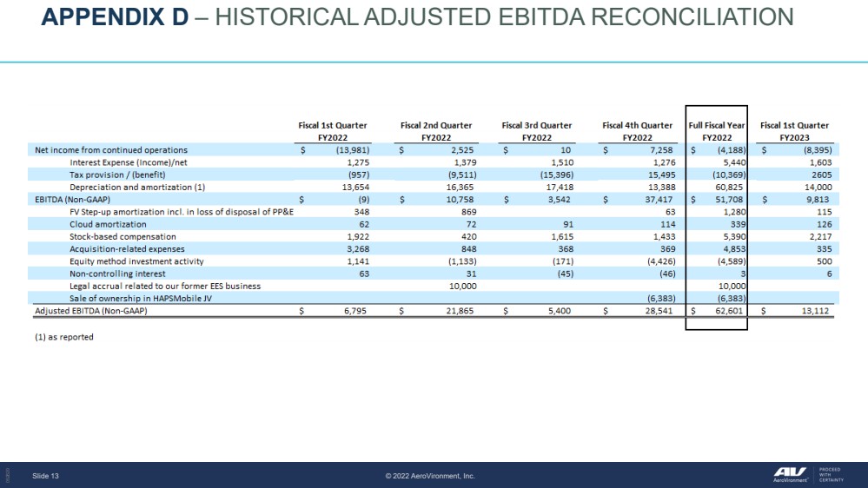
Task: Click 'Non-controlling interest' row label
Action: (117, 274)
